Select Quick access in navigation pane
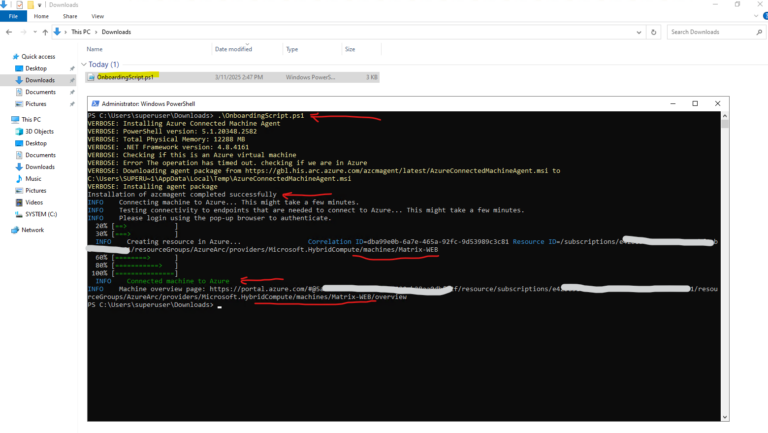 [38, 56]
